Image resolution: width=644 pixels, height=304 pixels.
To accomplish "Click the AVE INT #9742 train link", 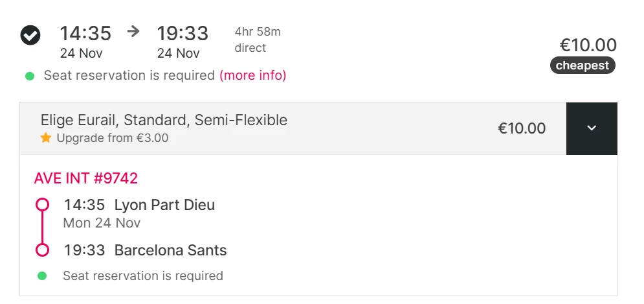I will coord(85,178).
